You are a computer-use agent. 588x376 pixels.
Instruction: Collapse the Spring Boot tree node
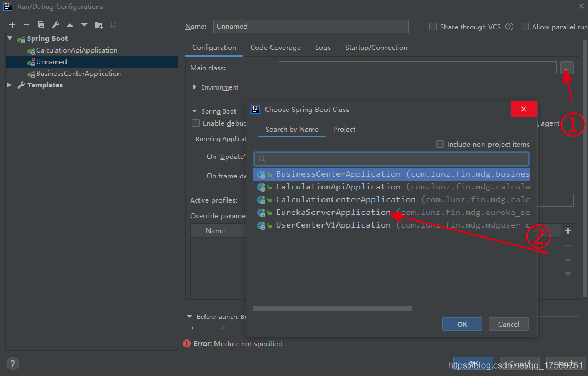point(10,38)
